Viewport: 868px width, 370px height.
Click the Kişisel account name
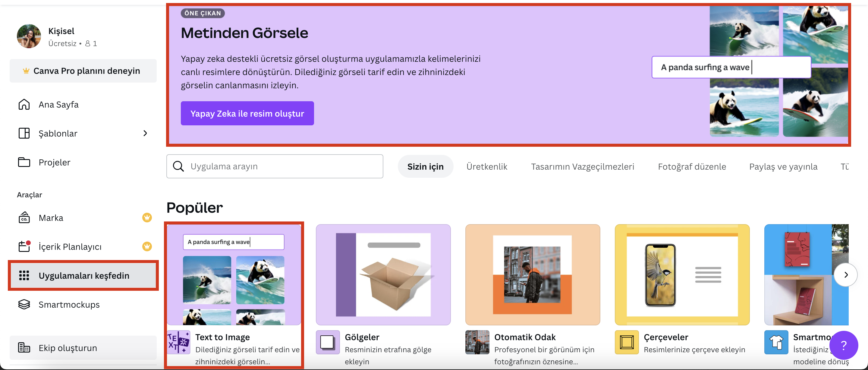61,31
